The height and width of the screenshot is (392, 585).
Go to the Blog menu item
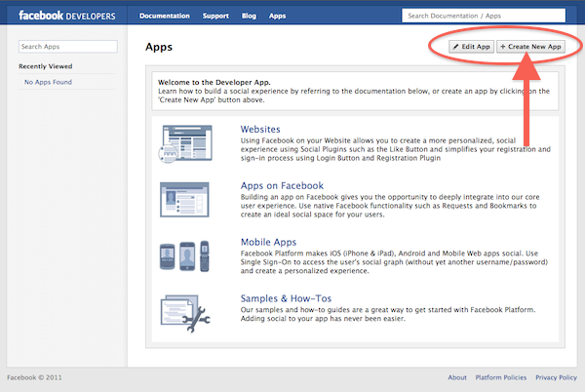pos(249,16)
